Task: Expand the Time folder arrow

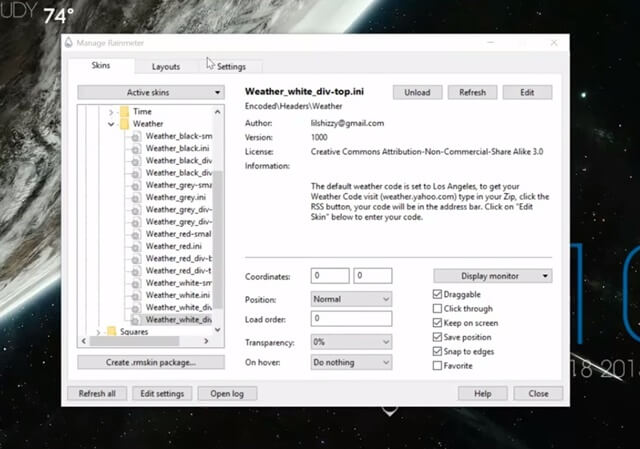Action: (x=111, y=112)
